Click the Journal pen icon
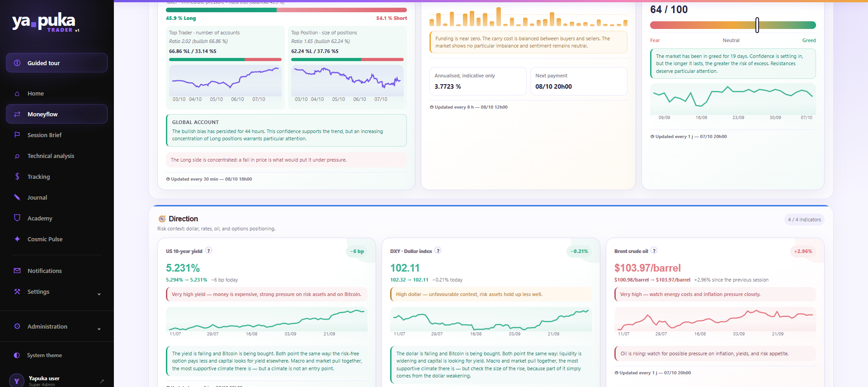The height and width of the screenshot is (387, 868). pyautogui.click(x=17, y=197)
